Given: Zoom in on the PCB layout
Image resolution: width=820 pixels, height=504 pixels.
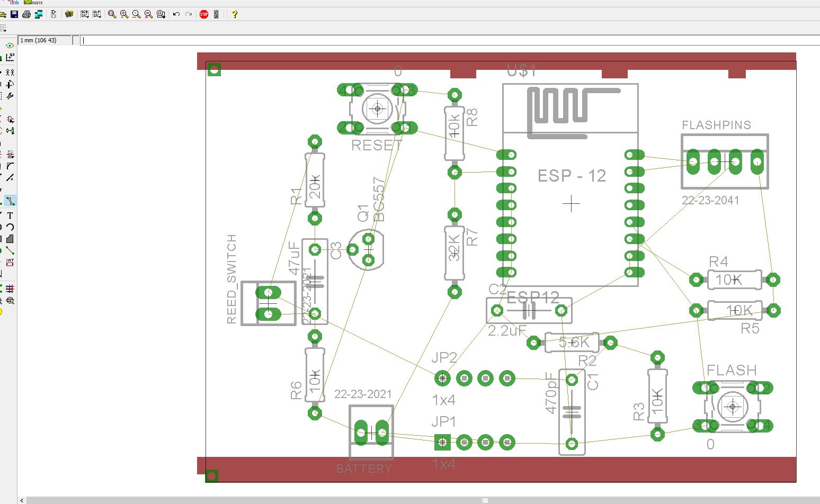Looking at the screenshot, I should click(x=123, y=14).
